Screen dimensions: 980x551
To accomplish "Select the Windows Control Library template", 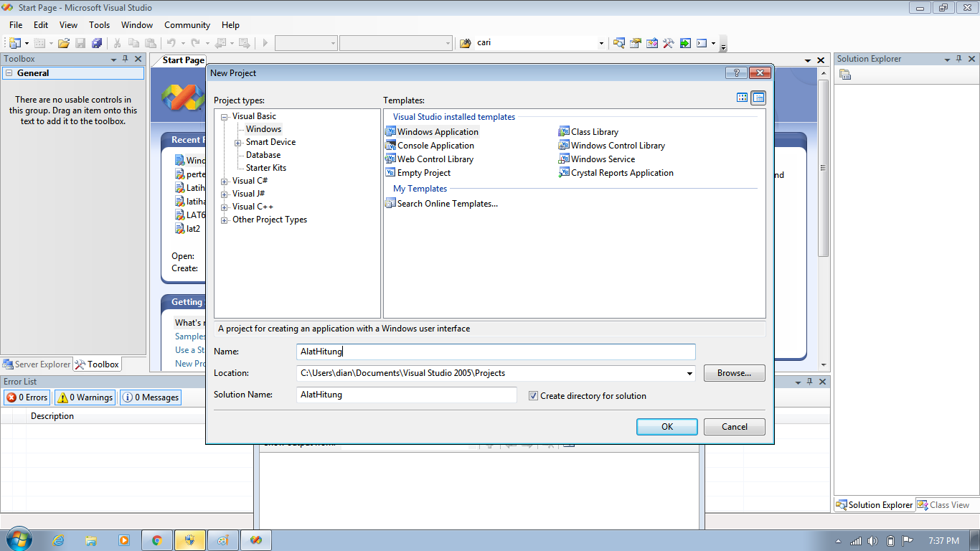I will tap(612, 146).
